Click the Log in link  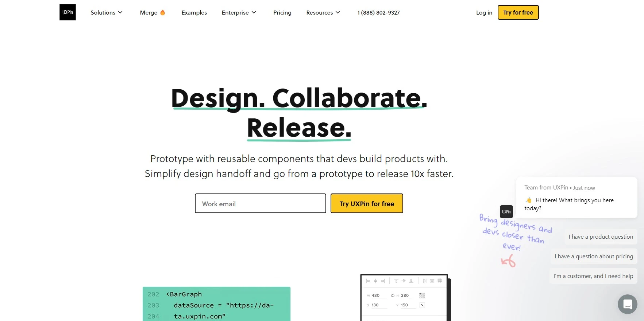coord(484,12)
